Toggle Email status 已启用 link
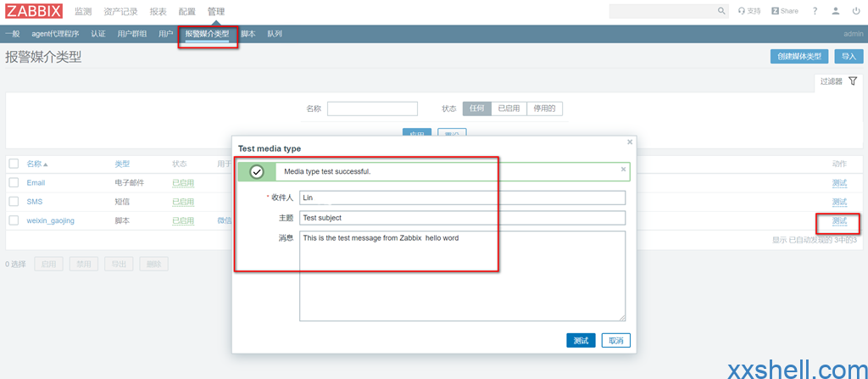This screenshot has width=868, height=379. pyautogui.click(x=183, y=183)
